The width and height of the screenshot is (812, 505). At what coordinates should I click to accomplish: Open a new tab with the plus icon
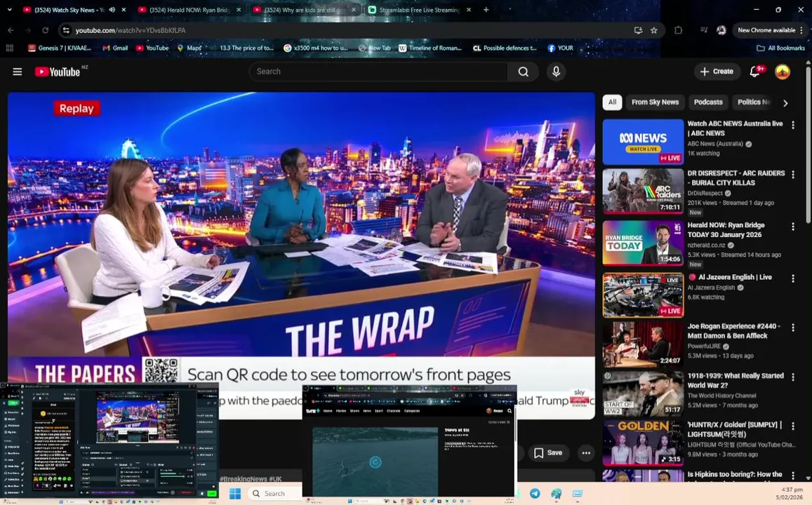point(486,9)
